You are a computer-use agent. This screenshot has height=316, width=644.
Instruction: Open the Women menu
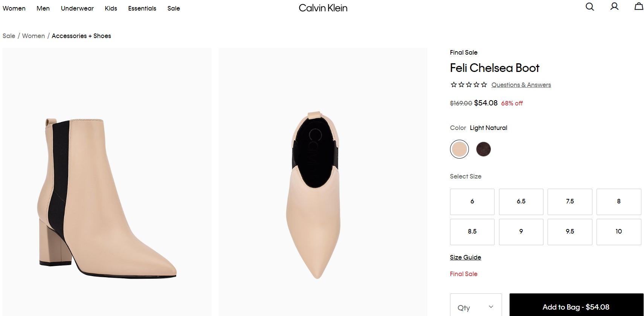(x=14, y=8)
